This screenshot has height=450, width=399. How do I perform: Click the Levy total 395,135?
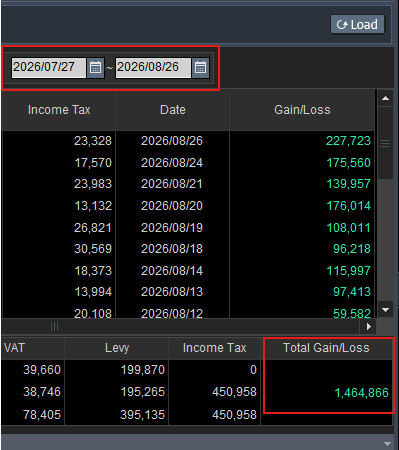pos(142,415)
